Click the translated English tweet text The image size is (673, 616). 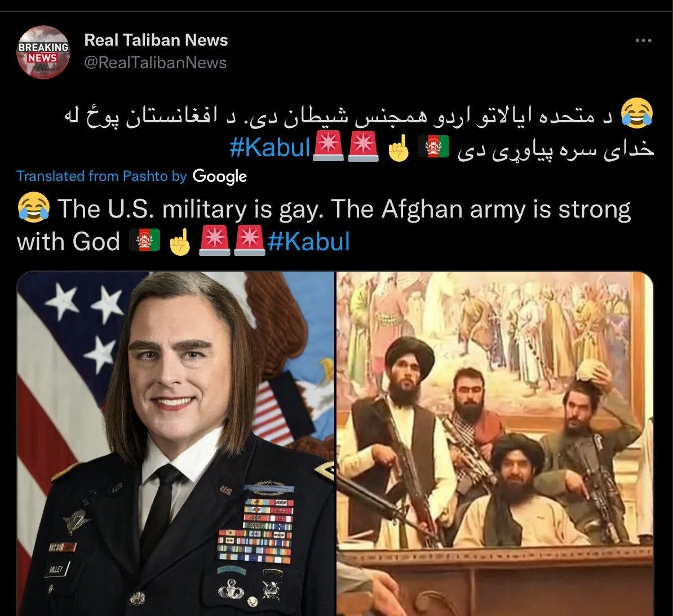coord(324,224)
